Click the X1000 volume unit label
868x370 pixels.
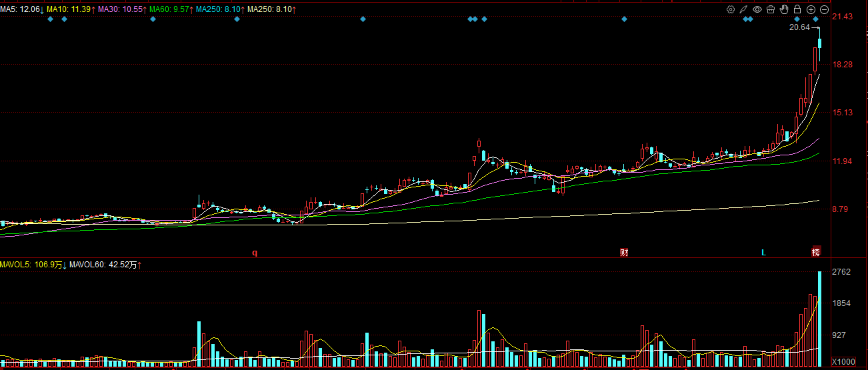coord(842,361)
